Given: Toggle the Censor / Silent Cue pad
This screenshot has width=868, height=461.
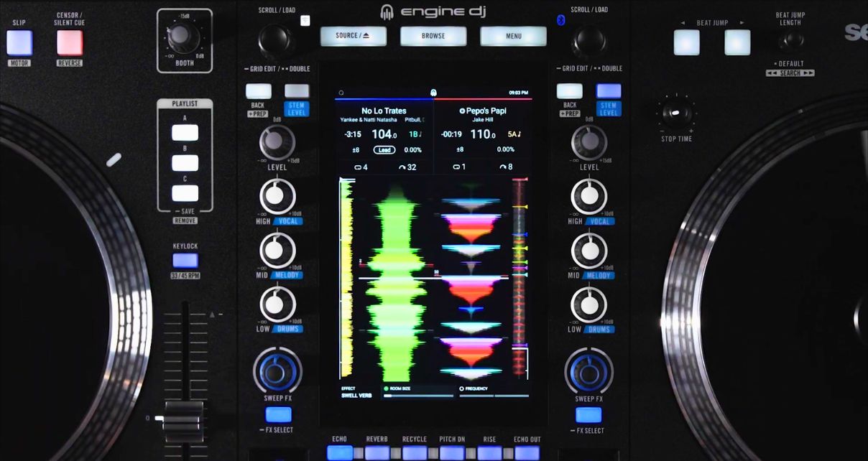Looking at the screenshot, I should (70, 43).
